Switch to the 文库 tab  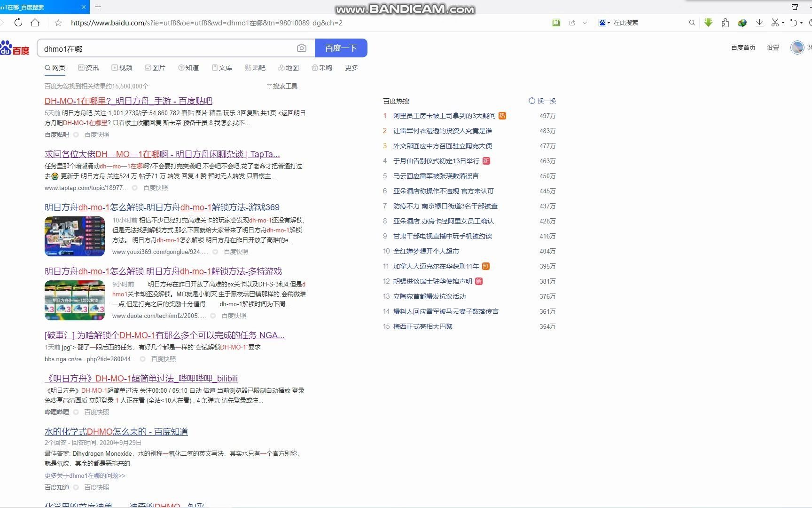click(222, 68)
